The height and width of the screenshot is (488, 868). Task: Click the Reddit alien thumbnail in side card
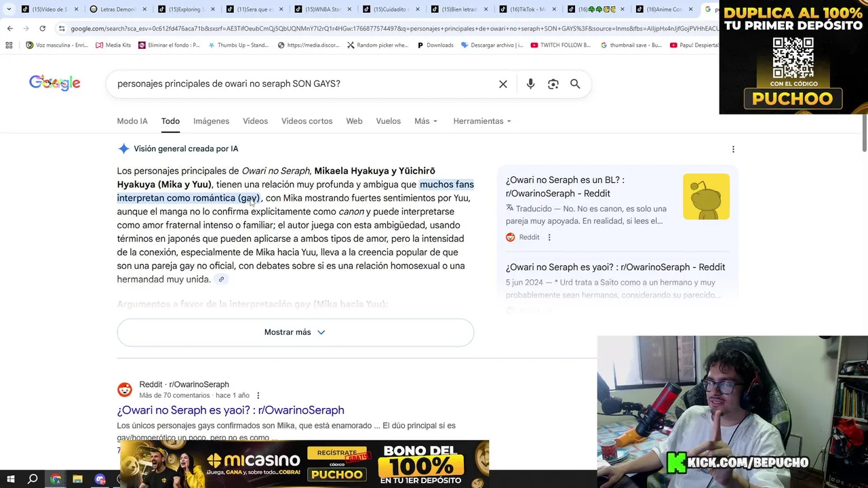(x=706, y=197)
